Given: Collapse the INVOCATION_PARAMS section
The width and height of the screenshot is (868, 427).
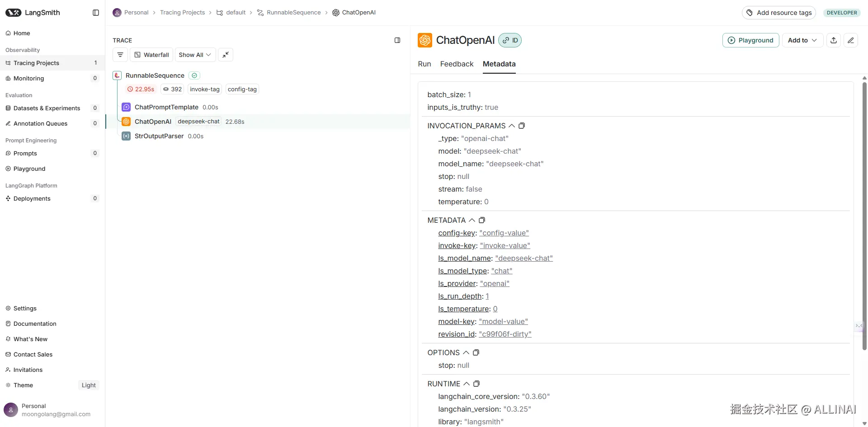Looking at the screenshot, I should click(512, 126).
